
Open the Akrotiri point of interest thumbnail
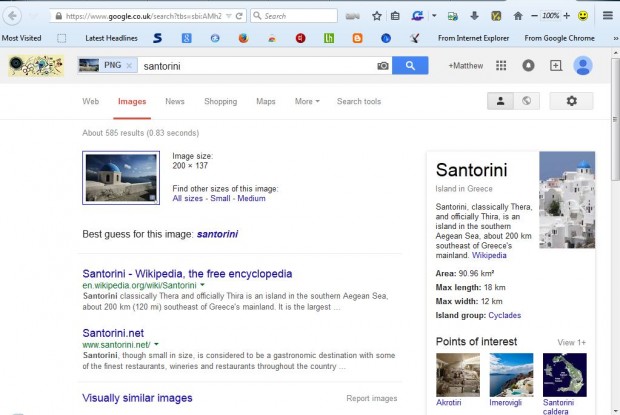pos(458,375)
